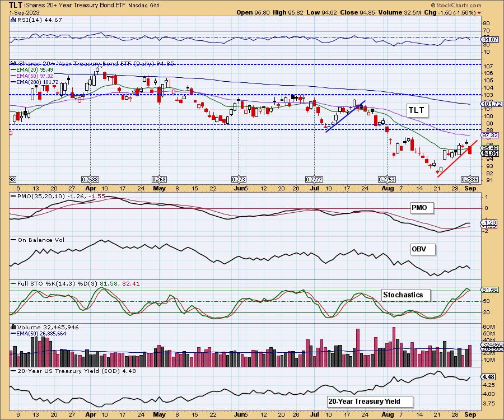Click the small chart icon before RSI(14)
504x420 pixels.
[13, 20]
